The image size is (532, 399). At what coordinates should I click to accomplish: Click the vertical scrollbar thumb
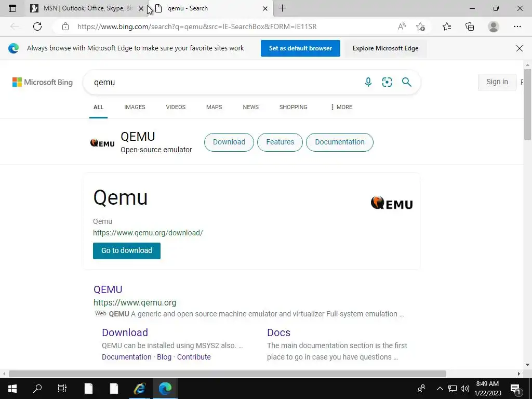click(527, 104)
